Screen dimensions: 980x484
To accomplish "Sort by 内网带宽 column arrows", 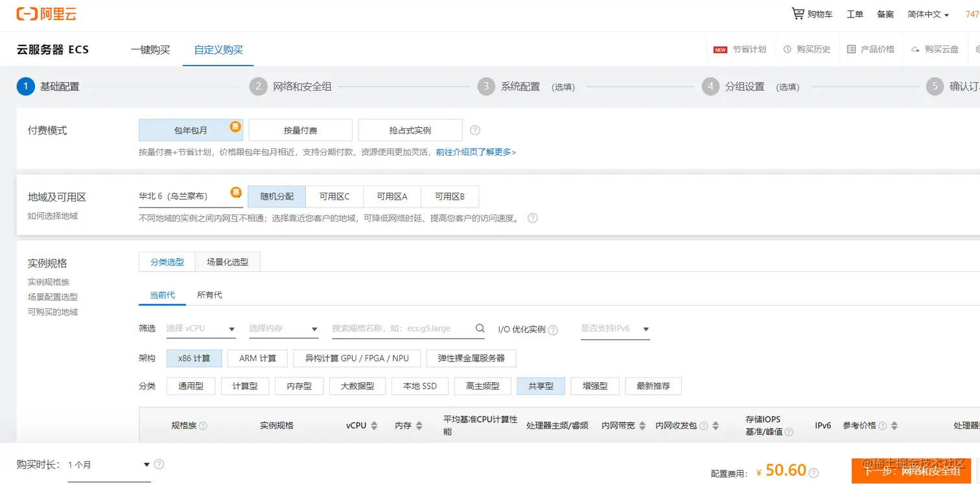I will pos(642,426).
